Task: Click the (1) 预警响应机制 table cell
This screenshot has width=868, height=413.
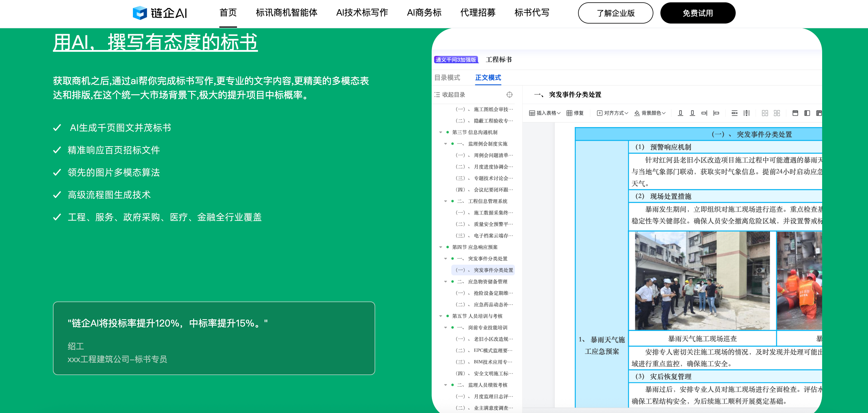Action: click(725, 147)
